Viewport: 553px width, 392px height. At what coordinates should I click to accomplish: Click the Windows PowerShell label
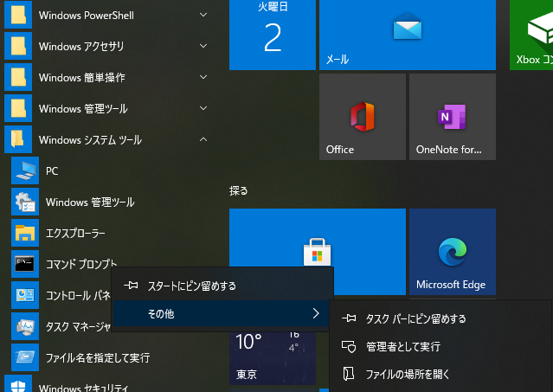pyautogui.click(x=87, y=16)
